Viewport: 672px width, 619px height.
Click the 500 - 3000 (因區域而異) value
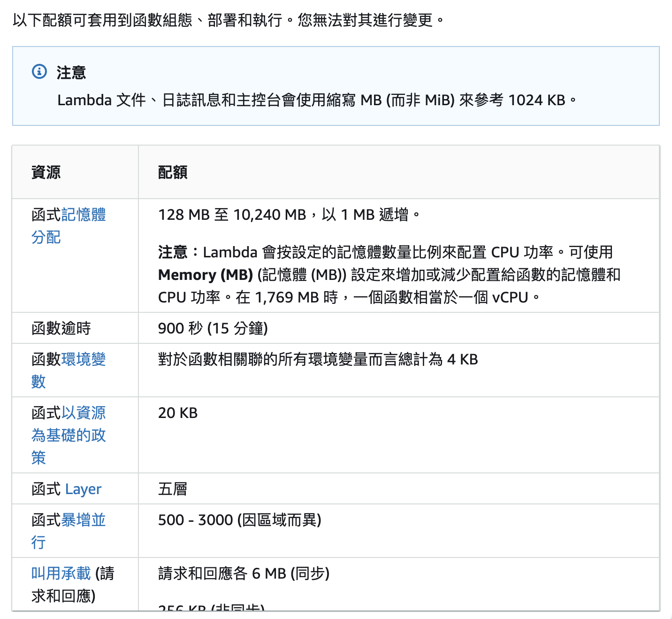[239, 520]
